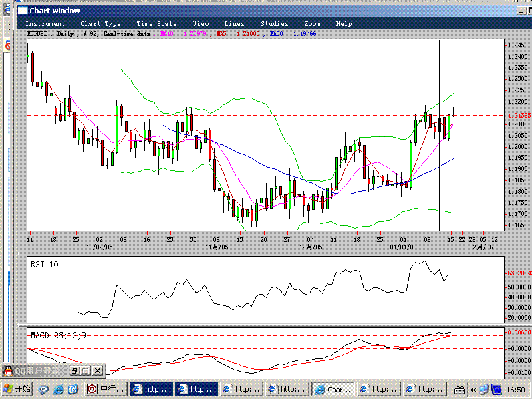Click the EURUSD instrument label

[37, 34]
